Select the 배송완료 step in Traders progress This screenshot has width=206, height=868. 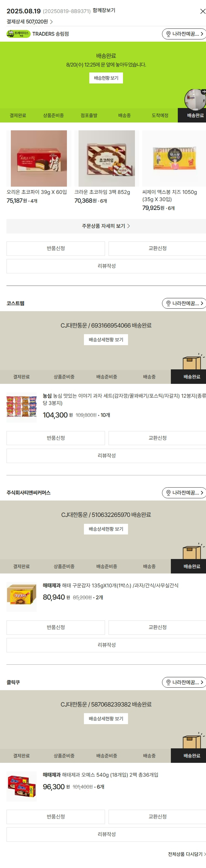(195, 115)
